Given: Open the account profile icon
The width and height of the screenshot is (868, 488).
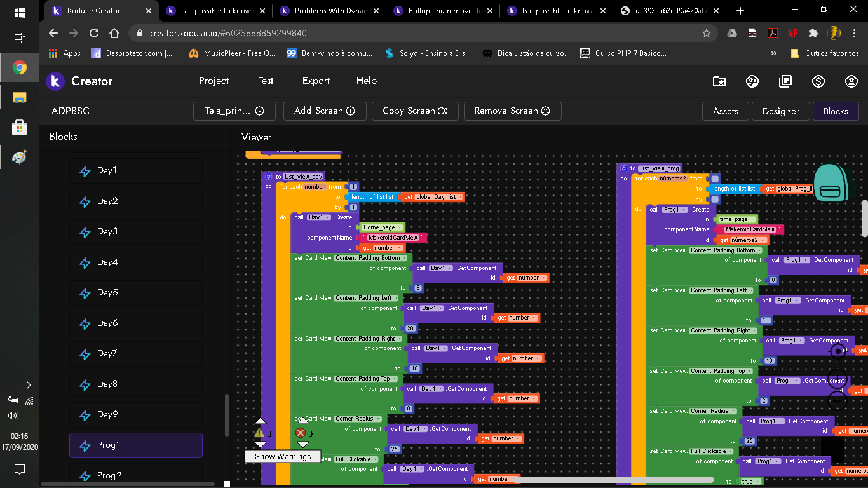Looking at the screenshot, I should [x=851, y=81].
